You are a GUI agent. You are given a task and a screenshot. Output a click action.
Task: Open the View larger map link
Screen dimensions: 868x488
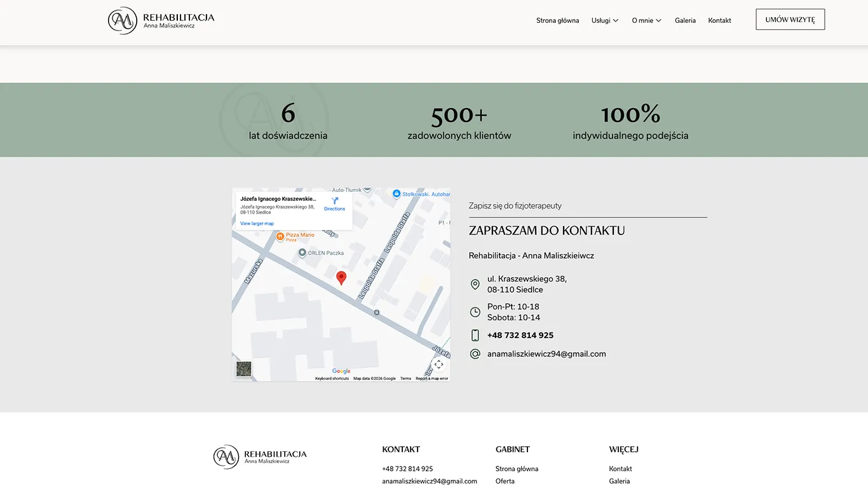(256, 223)
